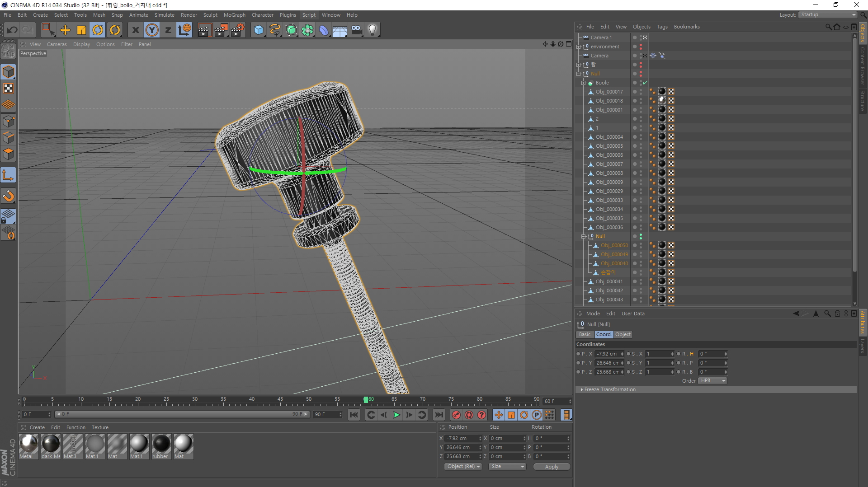The width and height of the screenshot is (868, 487).
Task: Open Material Manager Texture menu
Action: 100,427
